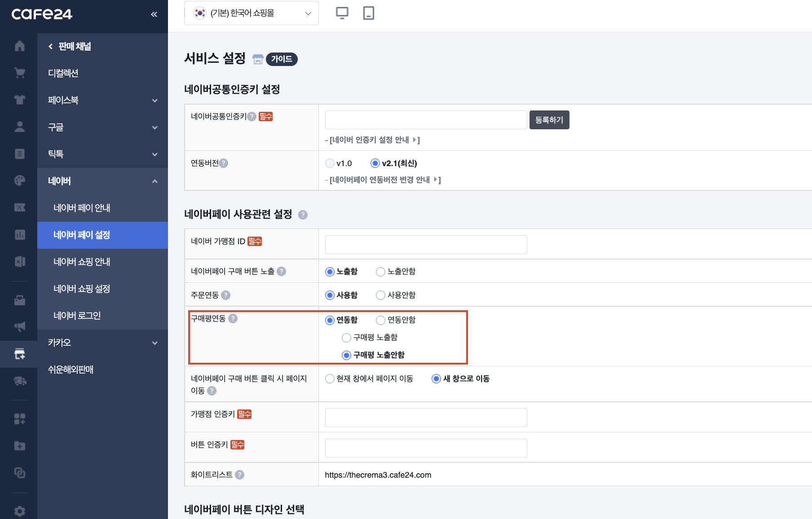Open 네이버페이 연동버전 변경 안내 link
812x519 pixels.
coord(385,180)
